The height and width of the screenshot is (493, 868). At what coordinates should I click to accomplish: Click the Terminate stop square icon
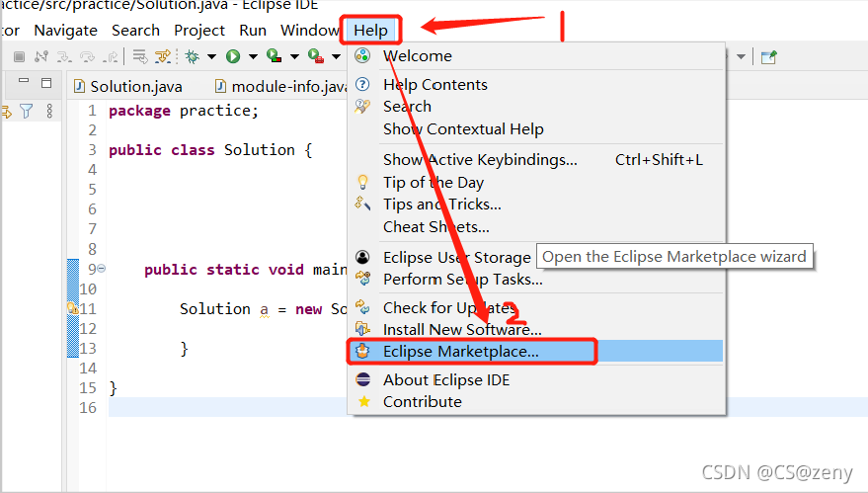point(19,56)
